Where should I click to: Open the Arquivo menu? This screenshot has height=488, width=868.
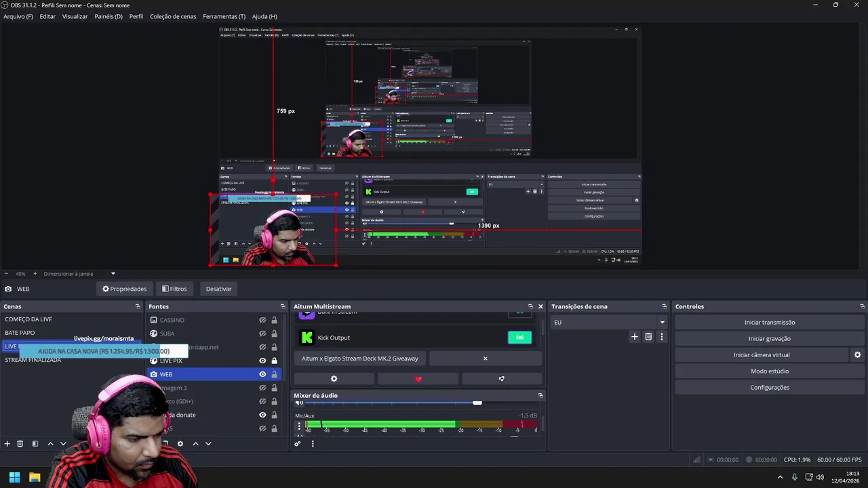[x=18, y=16]
